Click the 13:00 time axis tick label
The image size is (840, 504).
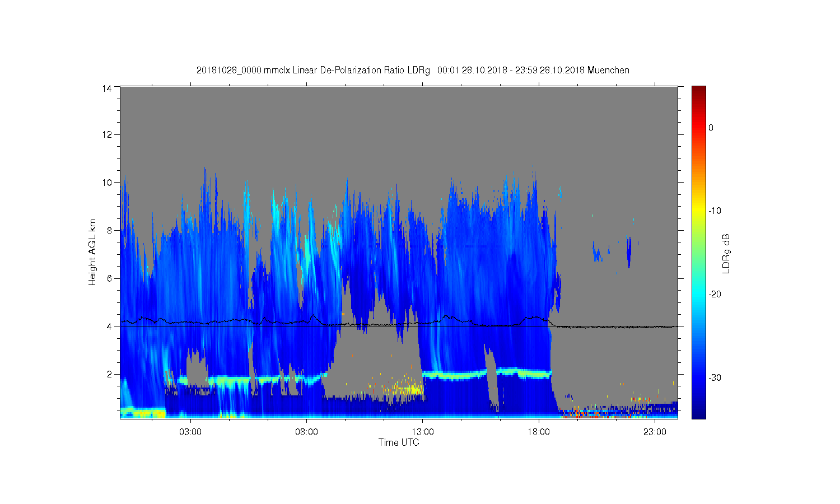pyautogui.click(x=423, y=432)
